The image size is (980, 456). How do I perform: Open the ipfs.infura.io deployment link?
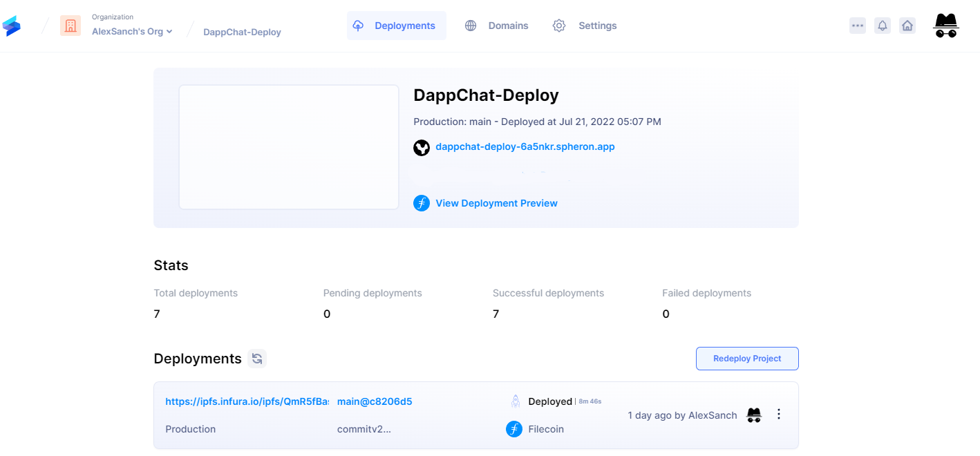point(247,401)
